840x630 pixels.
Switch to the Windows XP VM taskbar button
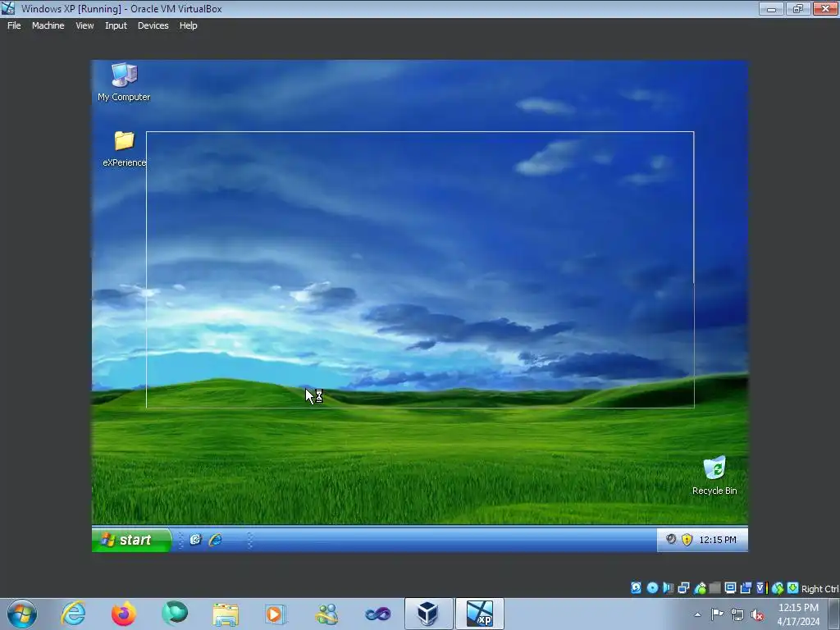(x=480, y=614)
